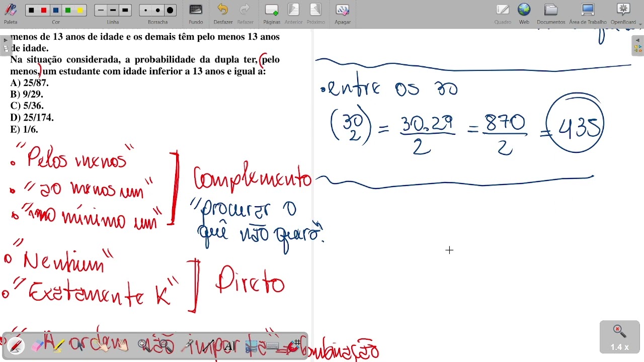Screen dimensions: 644x362
Task: Select the Pen tool in stylus palette
Action: pos(16,345)
